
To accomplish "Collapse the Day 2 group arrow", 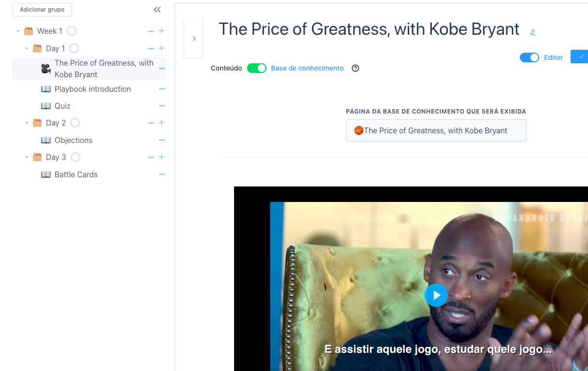I will pos(27,123).
